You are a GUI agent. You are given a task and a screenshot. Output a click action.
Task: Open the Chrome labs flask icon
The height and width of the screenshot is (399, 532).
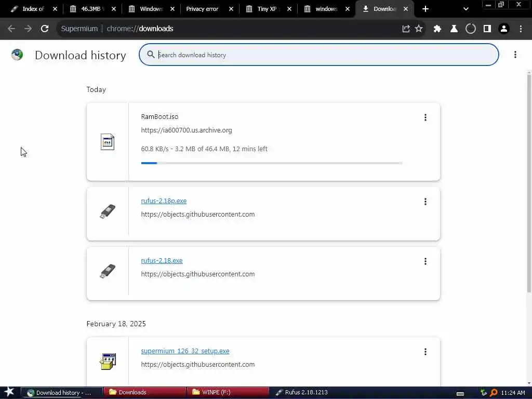point(454,29)
